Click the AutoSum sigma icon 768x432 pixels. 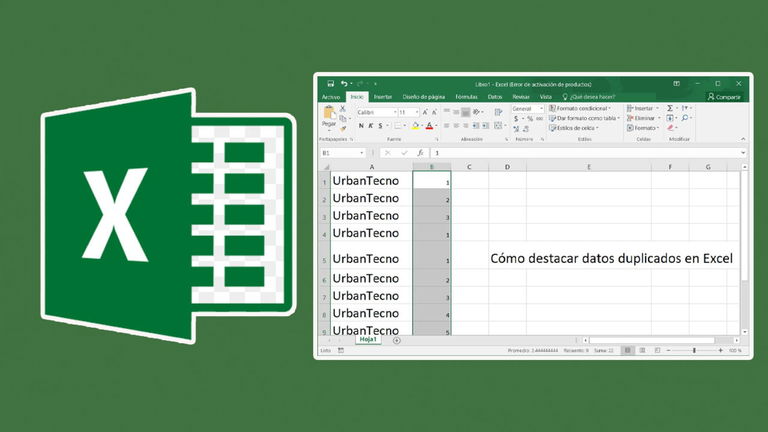pyautogui.click(x=670, y=108)
